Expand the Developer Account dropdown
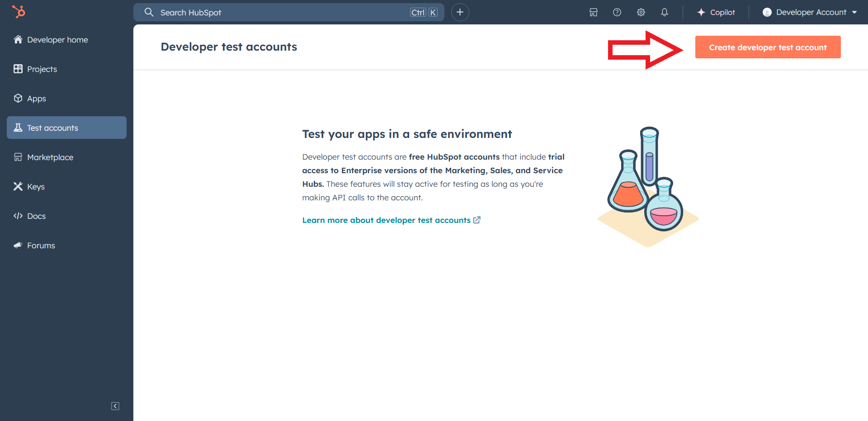Viewport: 868px width, 421px height. pos(810,12)
